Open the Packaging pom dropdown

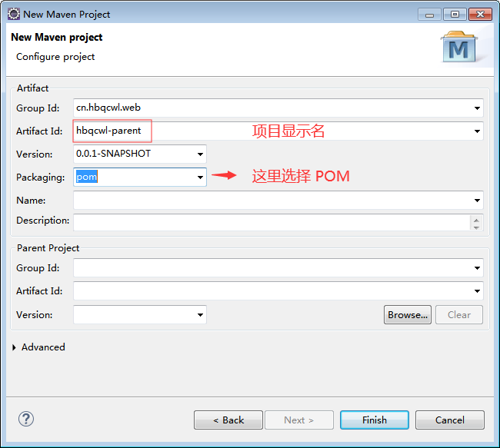(x=200, y=178)
